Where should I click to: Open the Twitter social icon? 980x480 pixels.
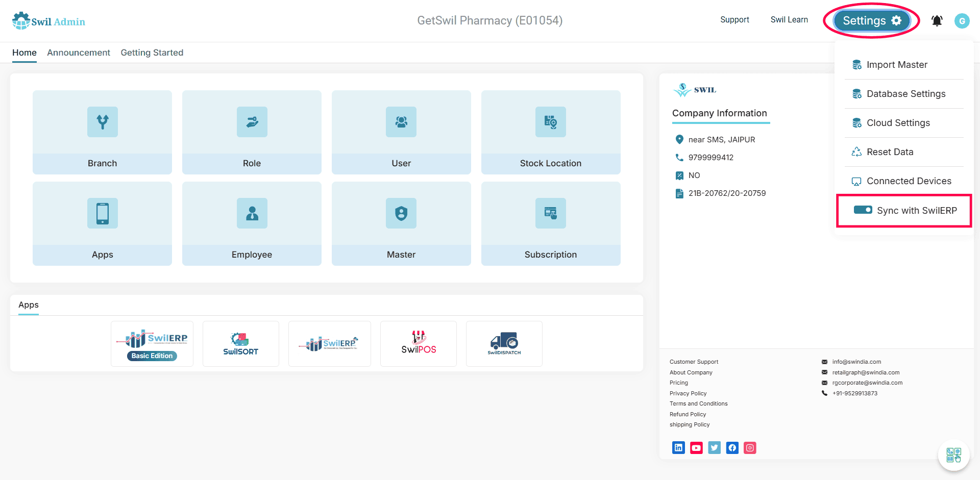[x=714, y=448]
